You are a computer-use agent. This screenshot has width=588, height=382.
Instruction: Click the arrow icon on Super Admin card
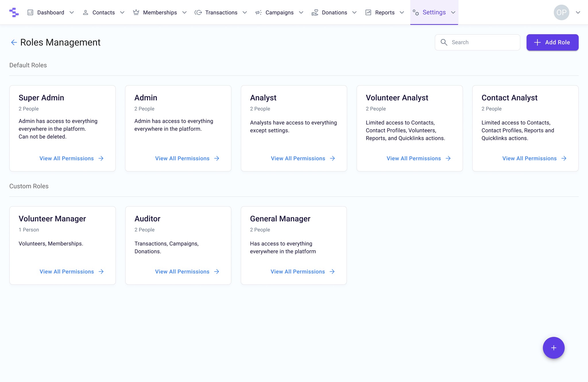101,159
